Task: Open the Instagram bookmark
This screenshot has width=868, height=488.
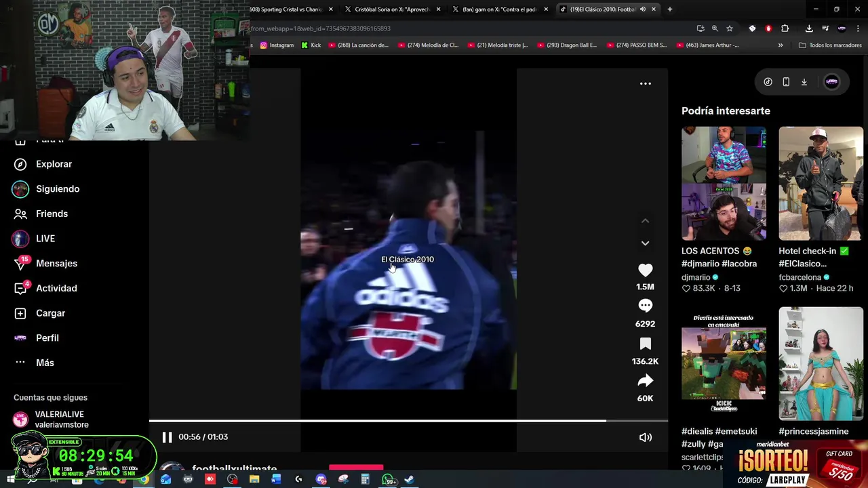Action: click(x=277, y=45)
